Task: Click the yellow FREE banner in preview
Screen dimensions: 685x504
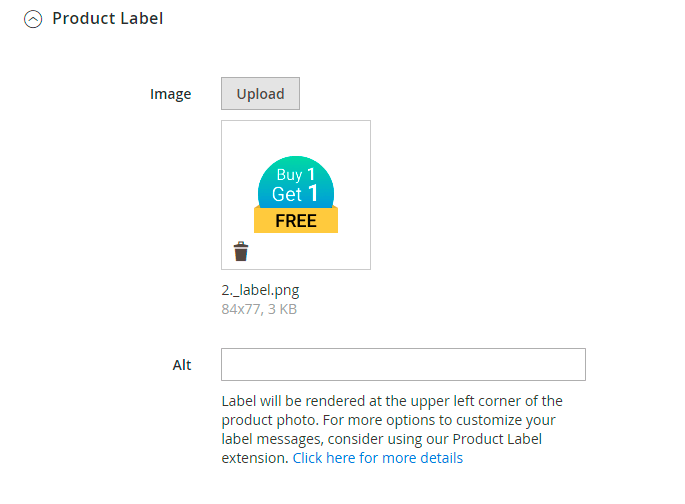Action: [x=296, y=221]
